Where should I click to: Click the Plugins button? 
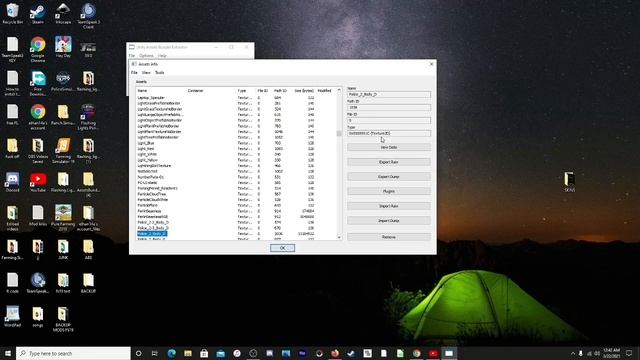389,191
